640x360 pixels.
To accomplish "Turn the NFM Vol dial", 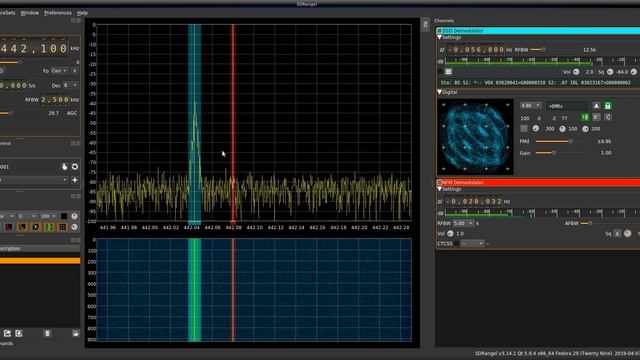I will coord(450,233).
